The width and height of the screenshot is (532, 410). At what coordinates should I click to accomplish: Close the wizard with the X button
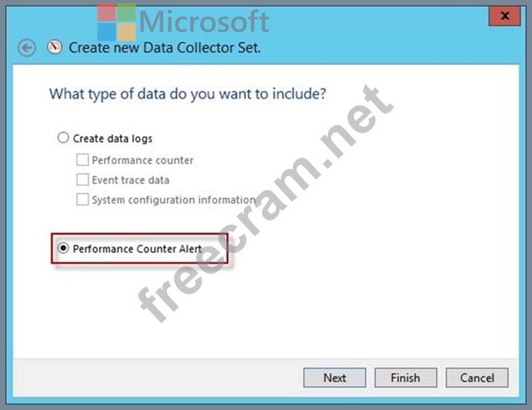point(504,16)
